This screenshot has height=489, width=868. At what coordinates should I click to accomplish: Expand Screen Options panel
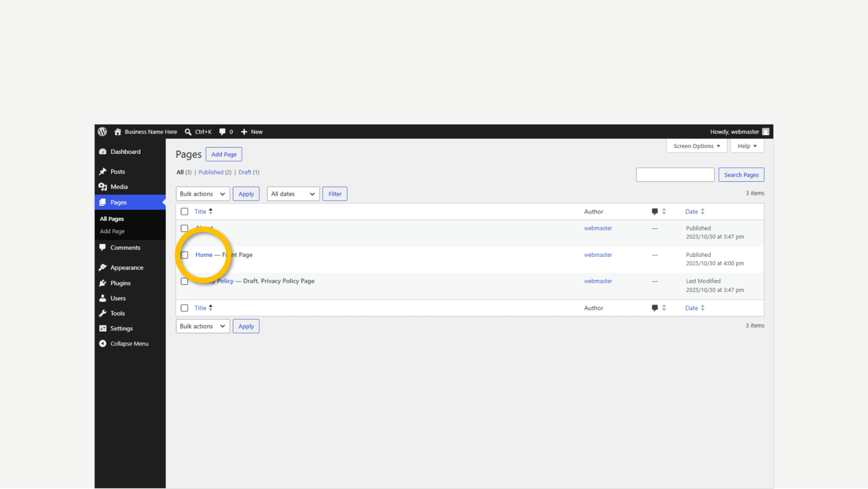pyautogui.click(x=696, y=146)
